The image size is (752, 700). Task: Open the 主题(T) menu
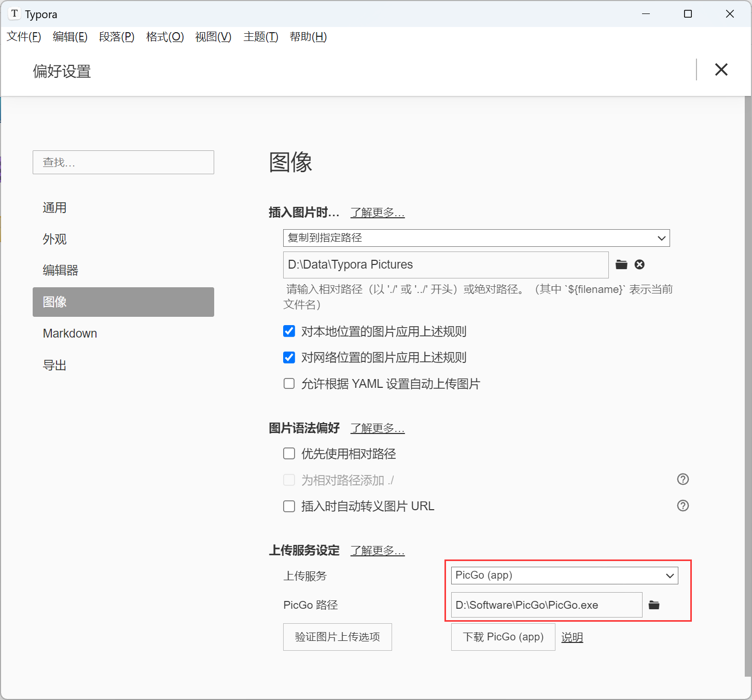[261, 37]
